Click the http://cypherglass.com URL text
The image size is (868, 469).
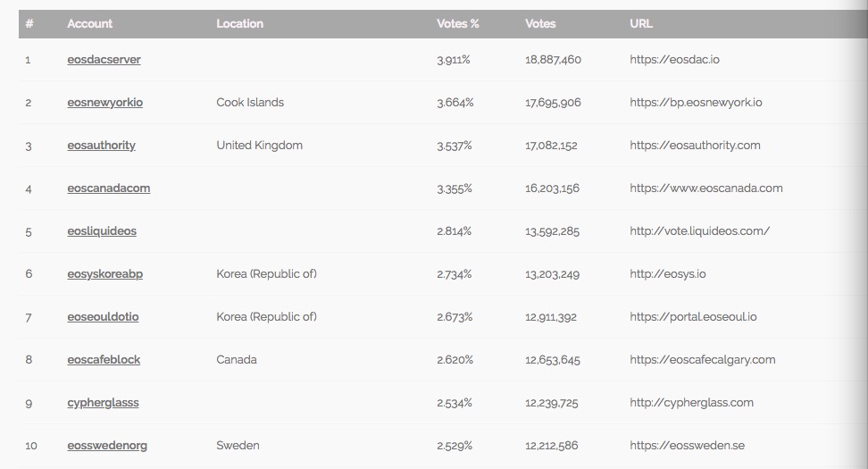coord(691,403)
